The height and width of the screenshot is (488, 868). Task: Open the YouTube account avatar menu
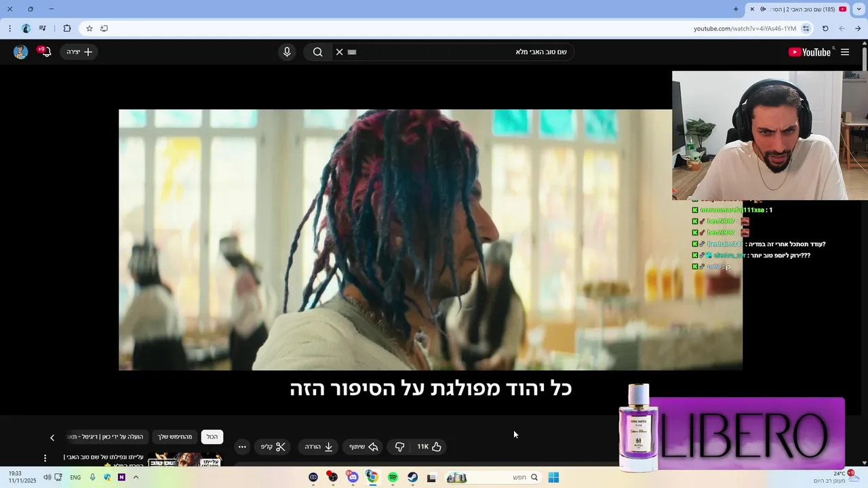[21, 52]
